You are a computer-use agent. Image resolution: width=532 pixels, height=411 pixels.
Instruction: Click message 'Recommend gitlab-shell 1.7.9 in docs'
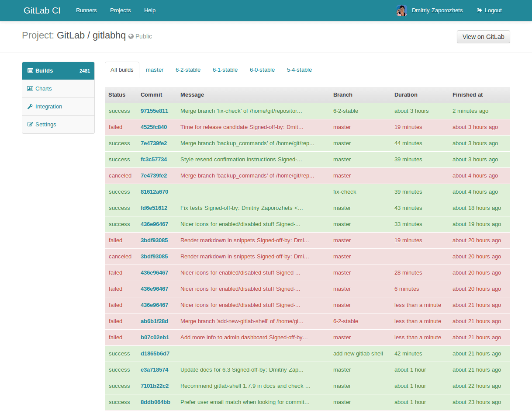click(245, 386)
